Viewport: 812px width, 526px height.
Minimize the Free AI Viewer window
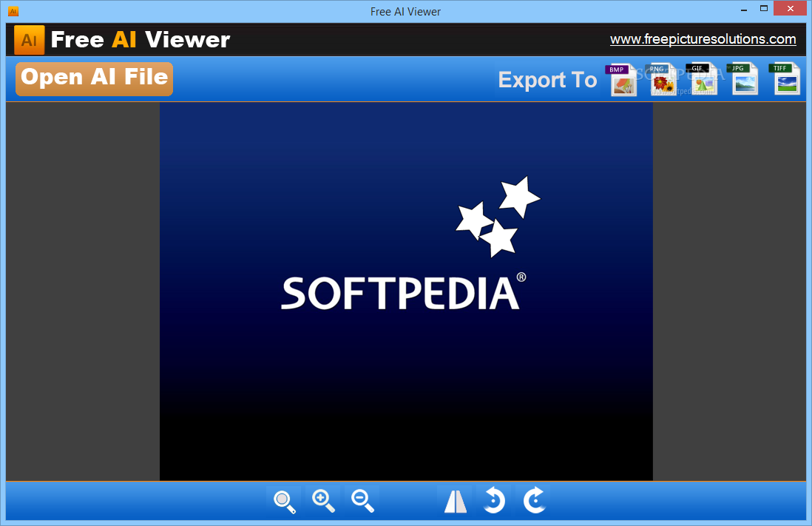coord(744,9)
